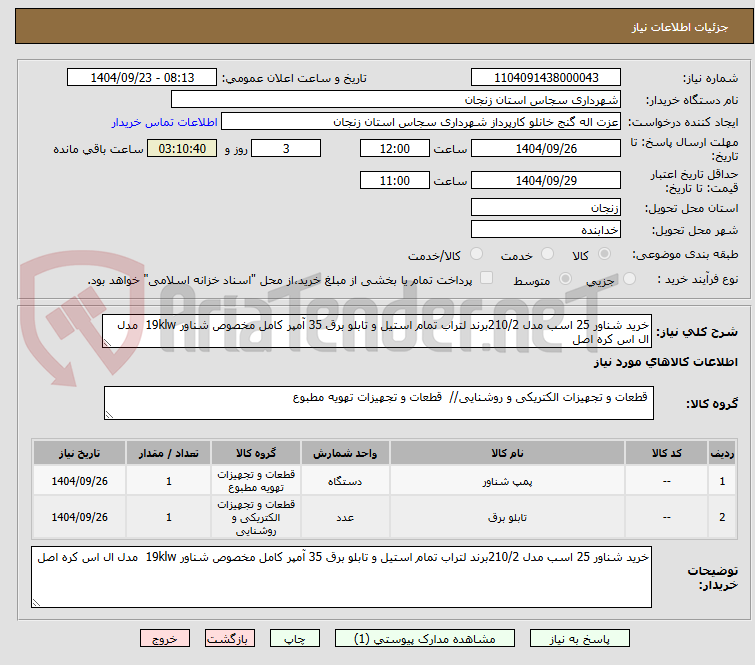Image resolution: width=755 pixels, height=665 pixels.
Task: Click the جزئیات اطلاعات نیاز header title
Action: pyautogui.click(x=680, y=27)
